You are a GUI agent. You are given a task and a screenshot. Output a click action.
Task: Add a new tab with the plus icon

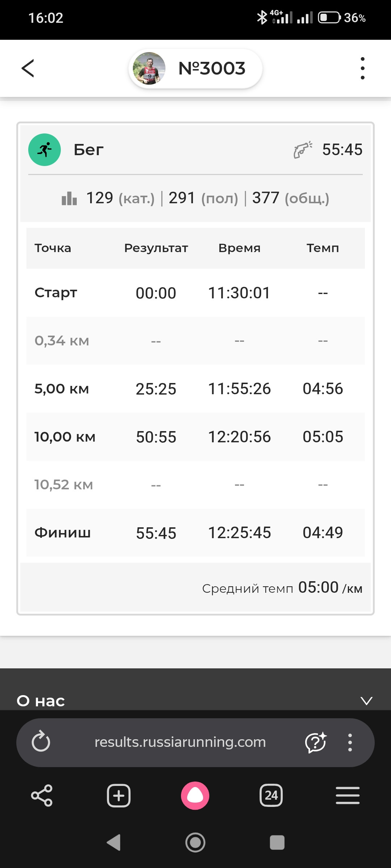click(x=119, y=796)
